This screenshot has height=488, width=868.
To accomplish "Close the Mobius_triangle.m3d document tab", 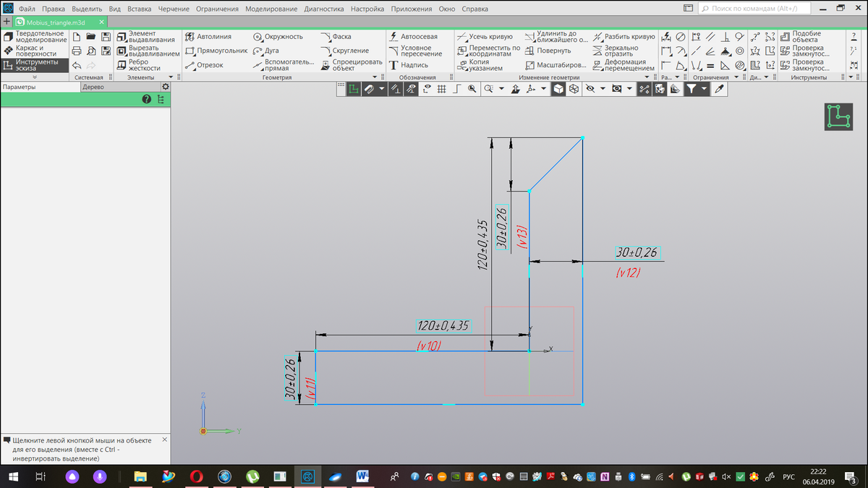I will [x=102, y=22].
